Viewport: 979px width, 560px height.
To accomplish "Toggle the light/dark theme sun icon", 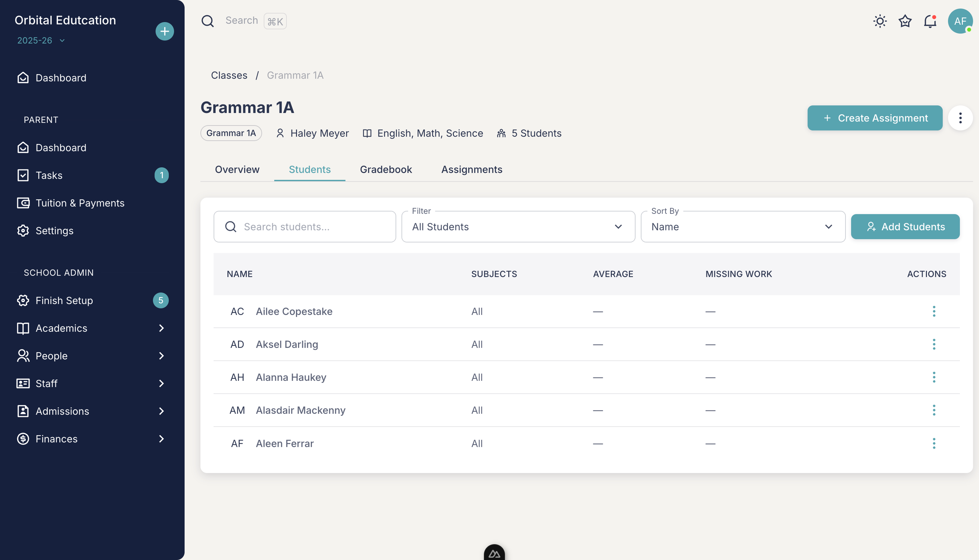I will click(880, 21).
